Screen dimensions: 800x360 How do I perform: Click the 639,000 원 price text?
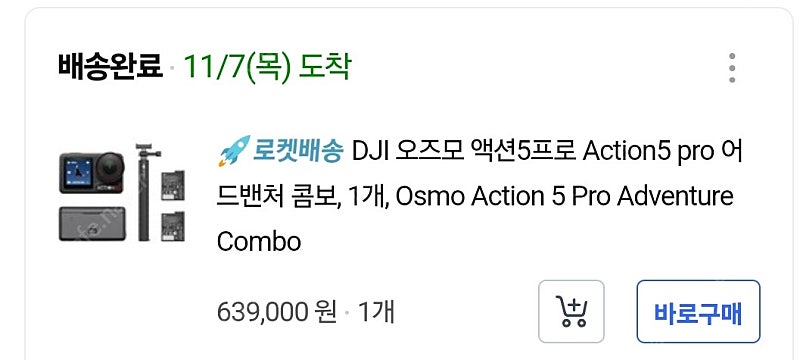[277, 312]
